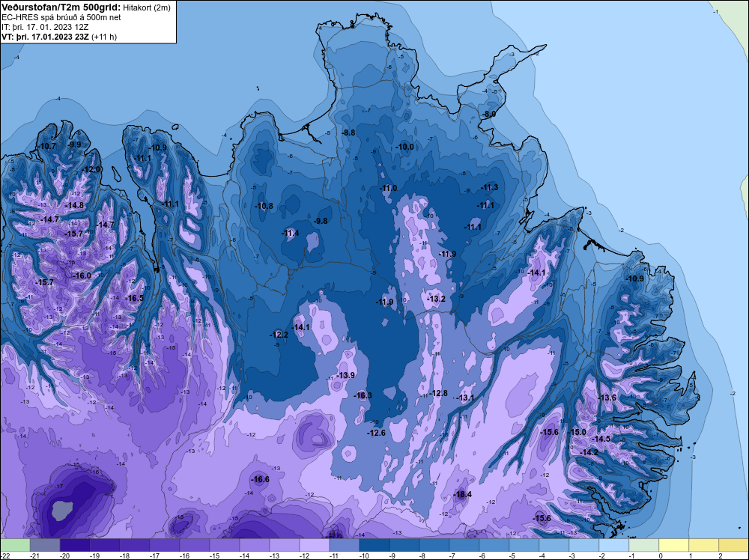The image size is (749, 560).
Task: Click the '-11' number in the legend scale
Action: (333, 556)
